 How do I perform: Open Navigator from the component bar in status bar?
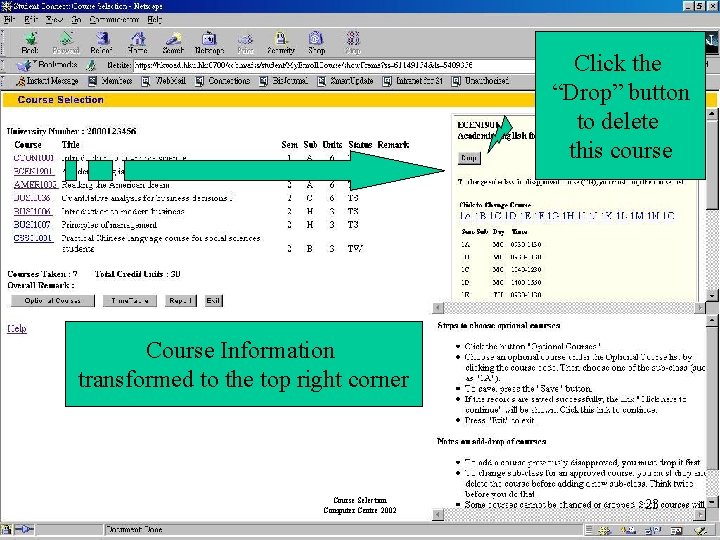[x=605, y=530]
